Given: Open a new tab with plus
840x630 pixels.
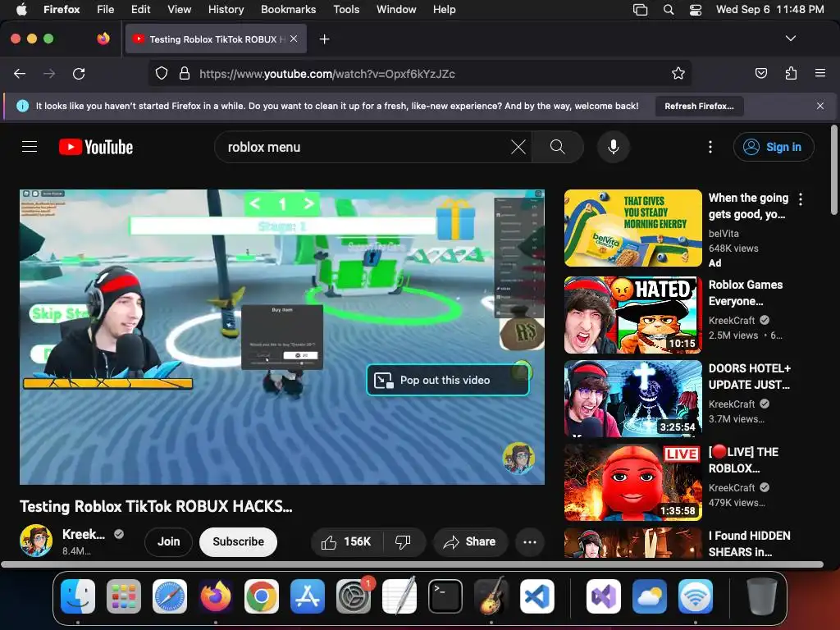Looking at the screenshot, I should [324, 39].
